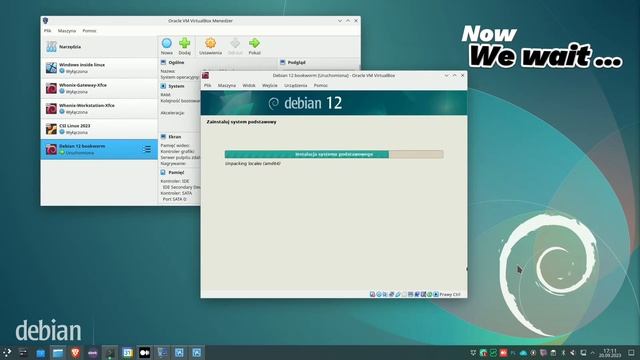Launch Brave browser from taskbar

tap(75, 352)
